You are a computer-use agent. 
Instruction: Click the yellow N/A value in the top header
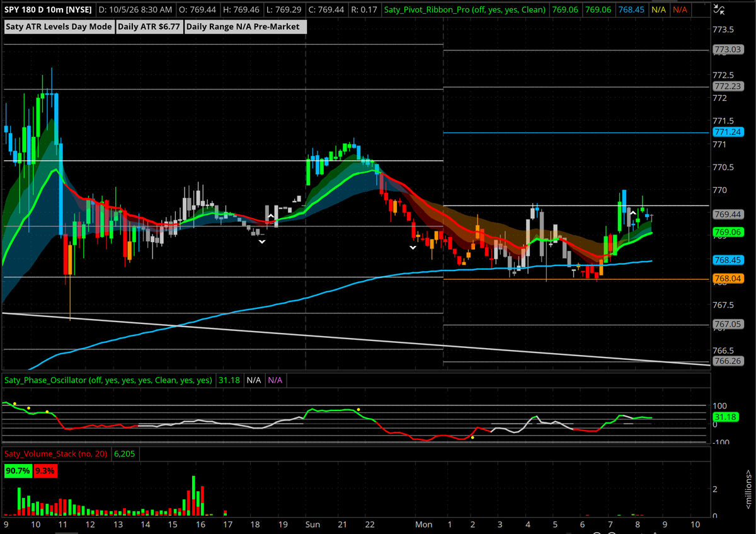658,10
